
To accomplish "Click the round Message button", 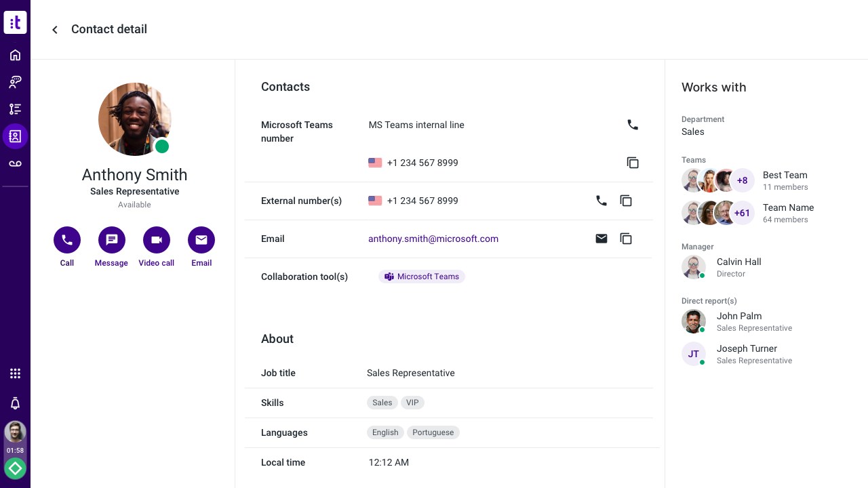I will (112, 240).
